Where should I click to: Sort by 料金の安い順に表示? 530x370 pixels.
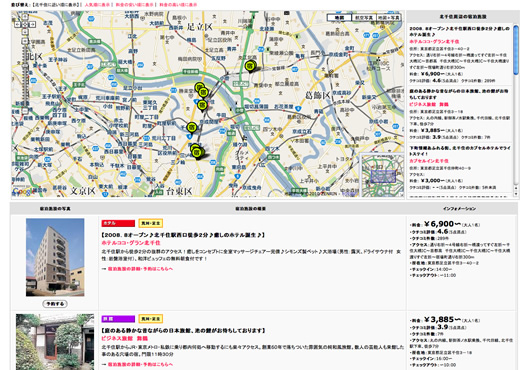point(135,5)
